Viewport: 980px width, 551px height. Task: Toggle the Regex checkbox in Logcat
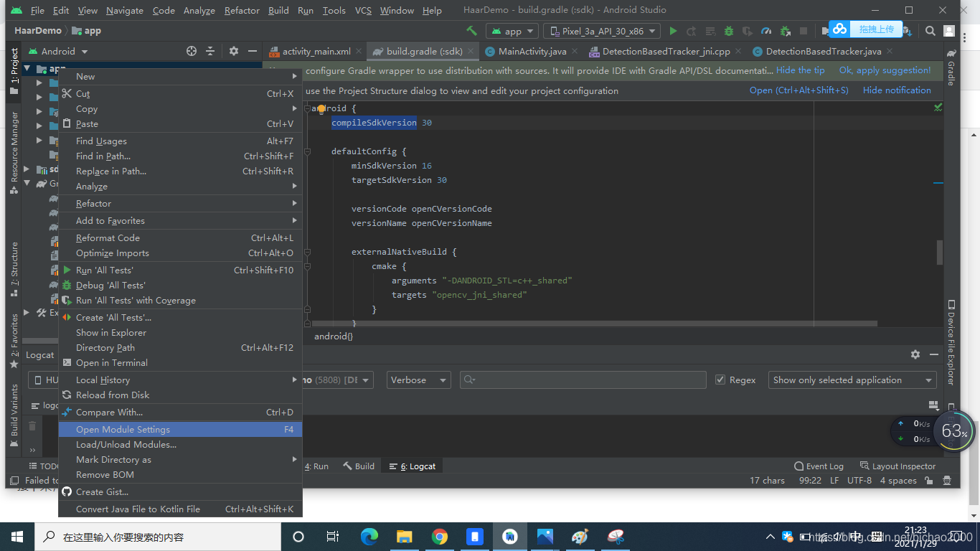(x=720, y=380)
